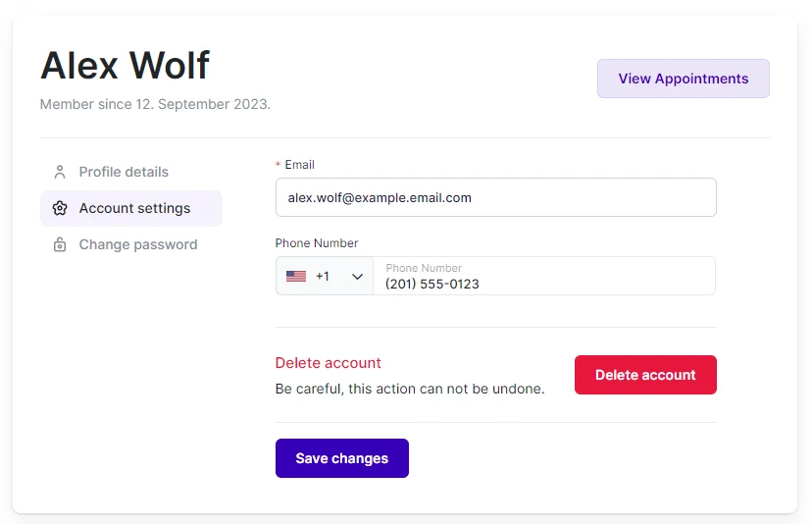Open View Appointments
The width and height of the screenshot is (812, 524).
[x=683, y=79]
